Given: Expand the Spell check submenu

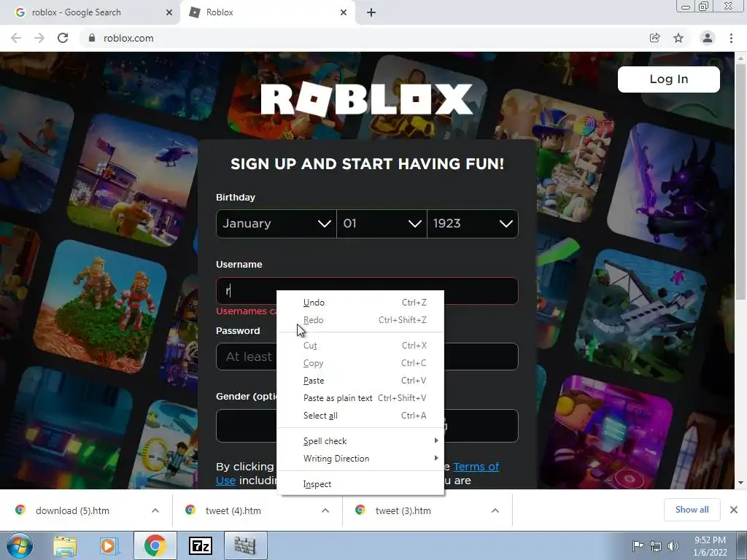Looking at the screenshot, I should click(360, 441).
